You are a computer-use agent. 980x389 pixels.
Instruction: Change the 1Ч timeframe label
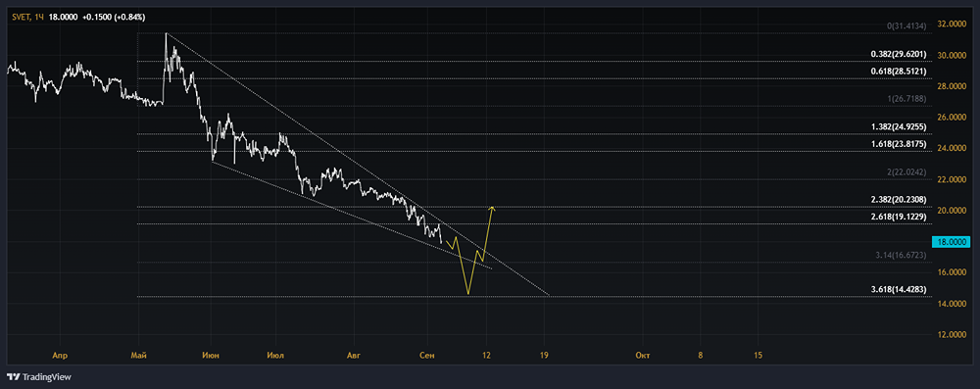click(x=39, y=18)
